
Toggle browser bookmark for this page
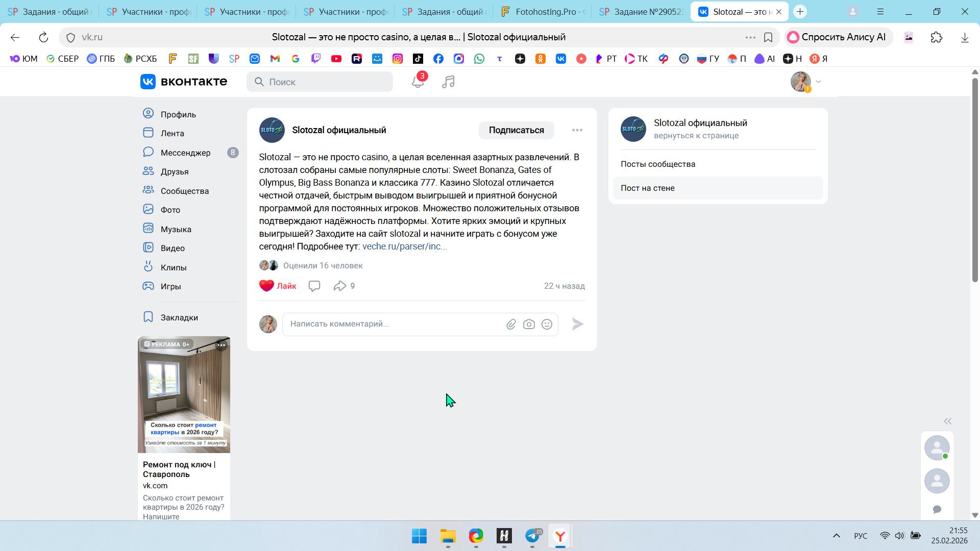pyautogui.click(x=768, y=37)
